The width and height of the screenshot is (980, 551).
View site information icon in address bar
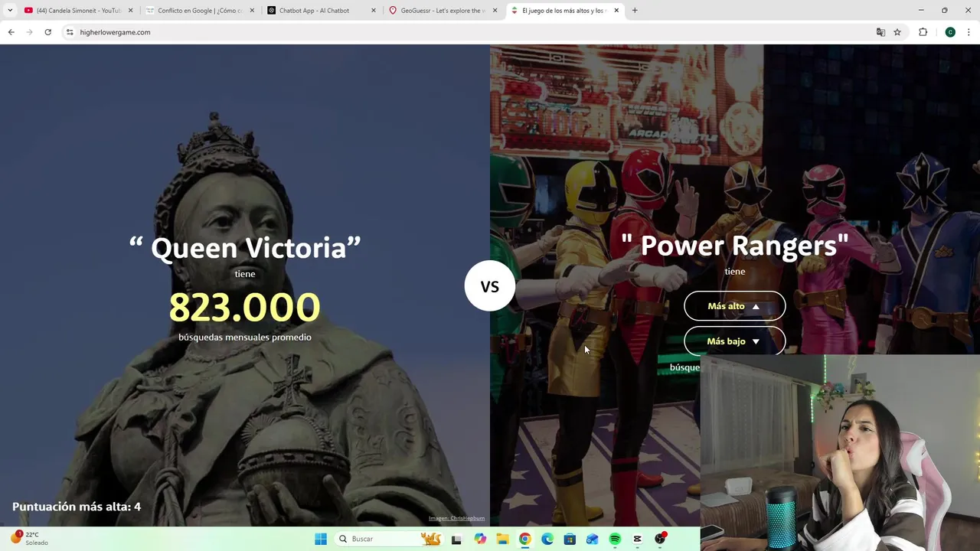pyautogui.click(x=70, y=32)
